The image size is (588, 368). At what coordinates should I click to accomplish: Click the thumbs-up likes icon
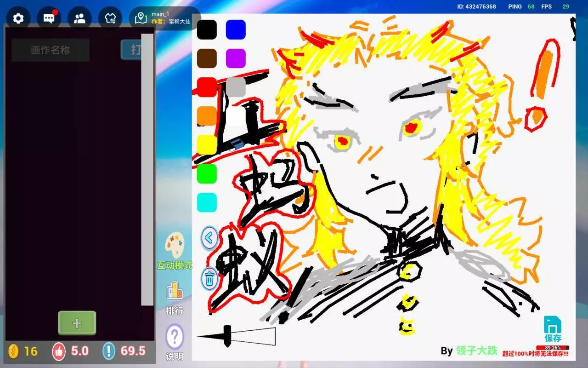pos(59,351)
